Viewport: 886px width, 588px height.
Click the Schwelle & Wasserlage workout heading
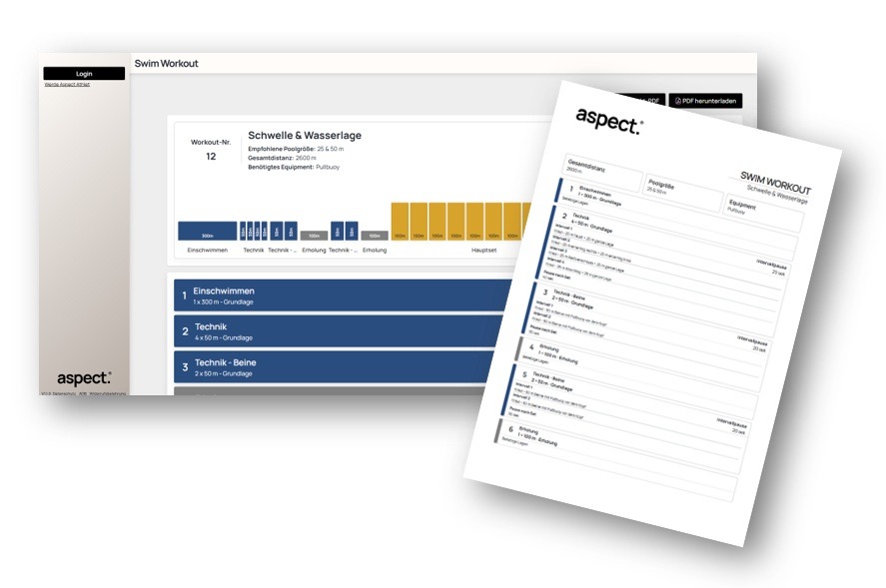[x=305, y=136]
